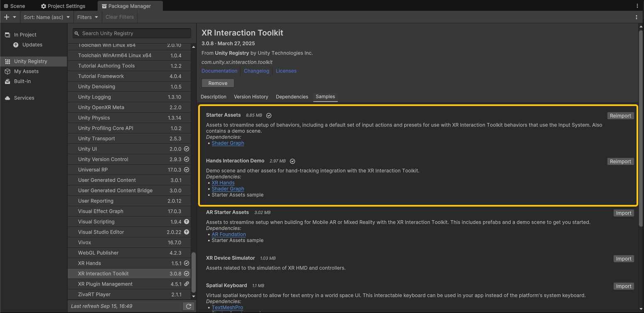Open the Version History tab

(251, 97)
